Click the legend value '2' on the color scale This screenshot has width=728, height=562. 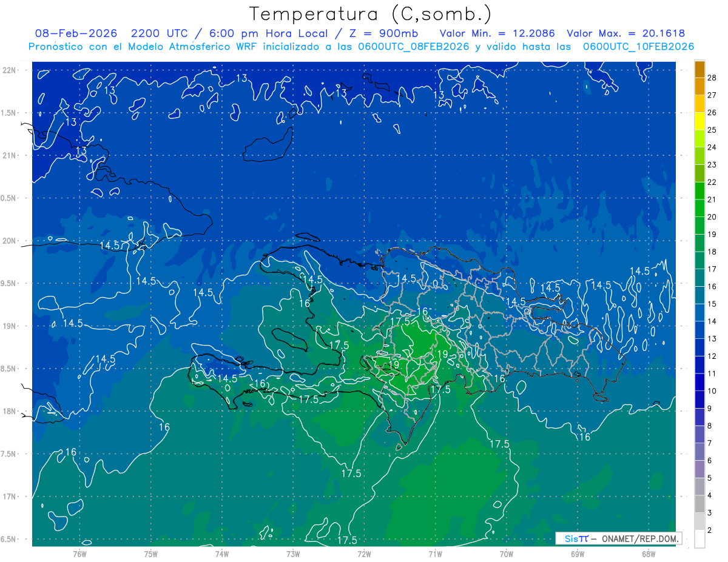click(710, 530)
